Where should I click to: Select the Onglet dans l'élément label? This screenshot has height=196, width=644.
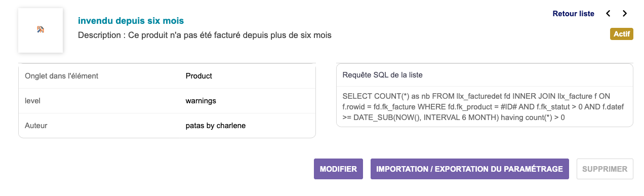point(61,76)
